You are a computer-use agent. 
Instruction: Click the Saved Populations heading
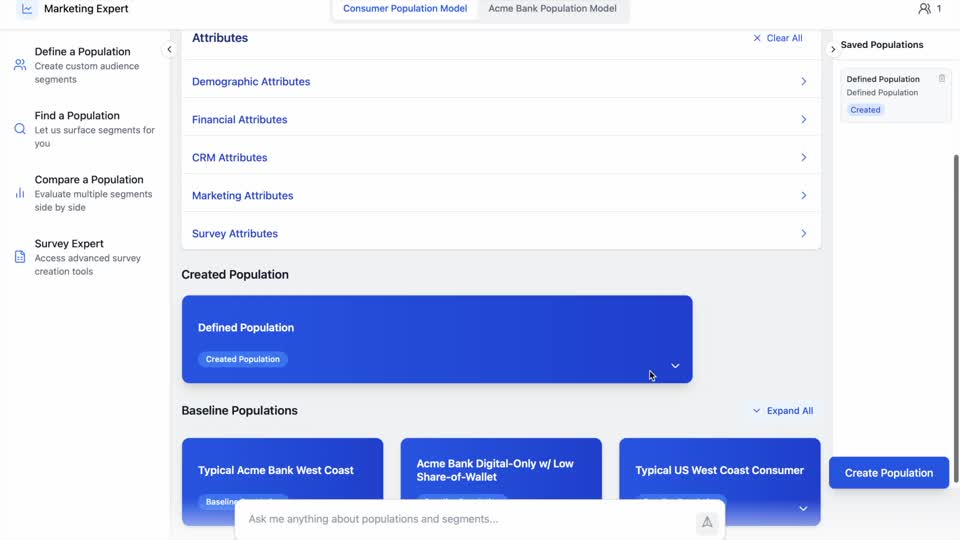tap(882, 45)
